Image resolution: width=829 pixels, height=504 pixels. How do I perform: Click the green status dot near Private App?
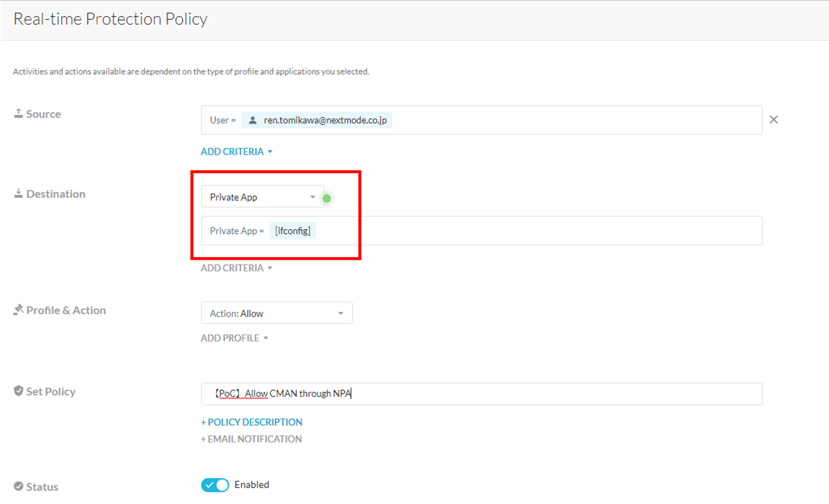click(x=327, y=198)
